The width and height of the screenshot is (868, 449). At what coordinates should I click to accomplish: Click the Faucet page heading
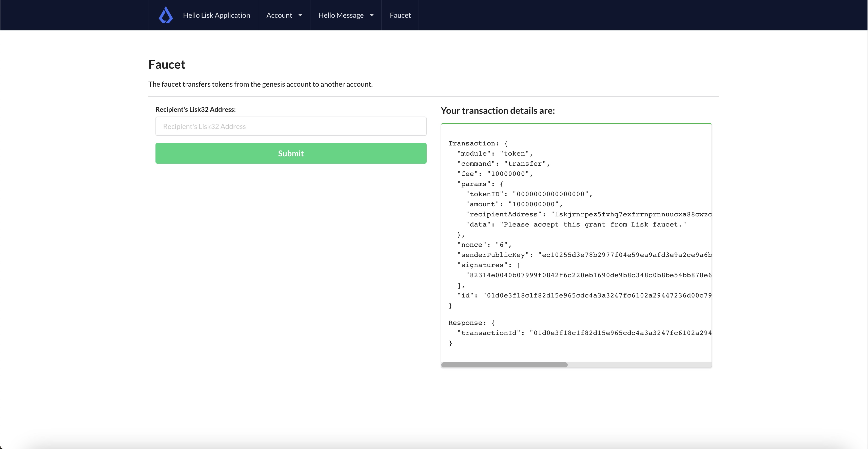166,64
